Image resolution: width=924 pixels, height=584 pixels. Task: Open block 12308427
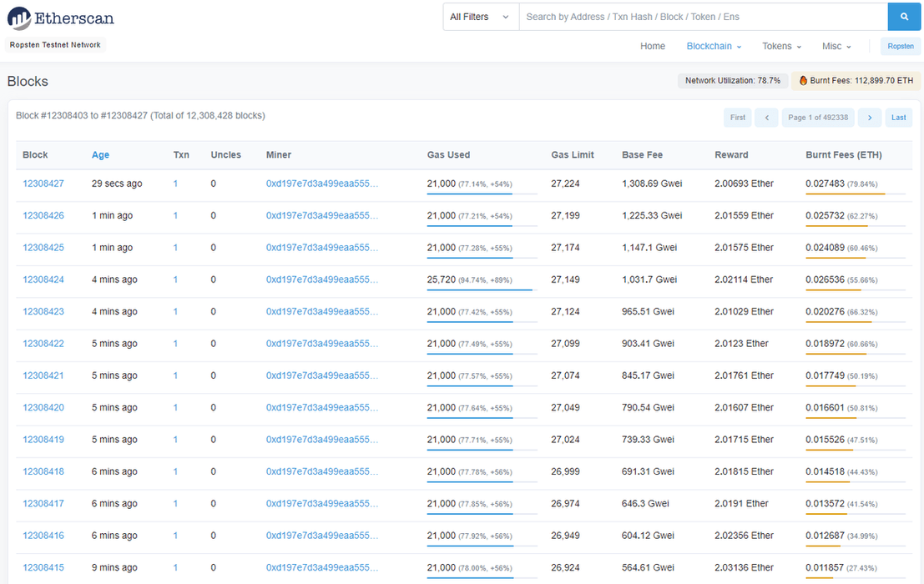[43, 184]
